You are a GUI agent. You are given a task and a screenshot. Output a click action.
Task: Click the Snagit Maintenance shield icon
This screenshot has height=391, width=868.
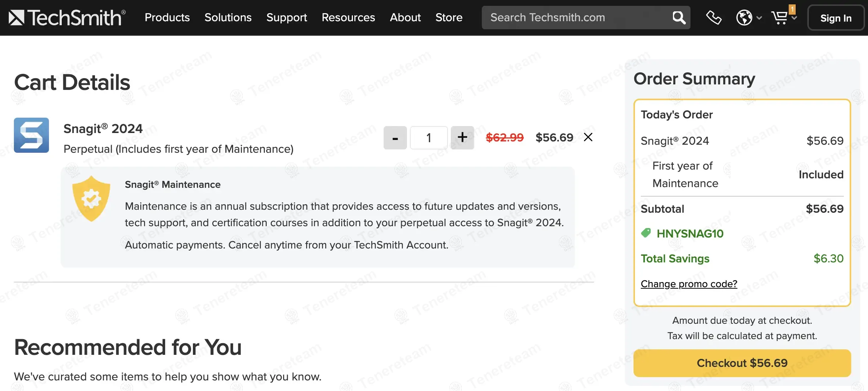point(91,199)
